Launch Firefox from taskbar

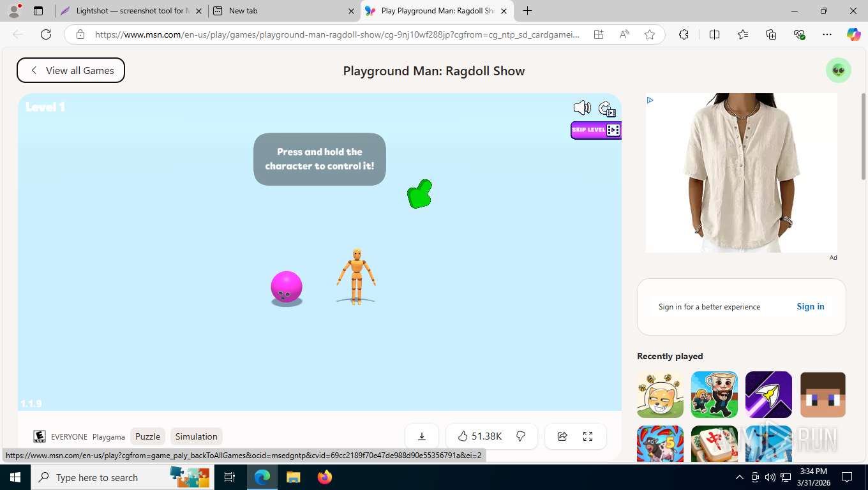[325, 477]
